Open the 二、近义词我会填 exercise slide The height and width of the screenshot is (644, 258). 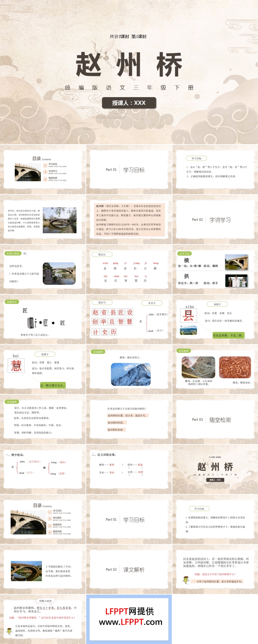(x=129, y=469)
